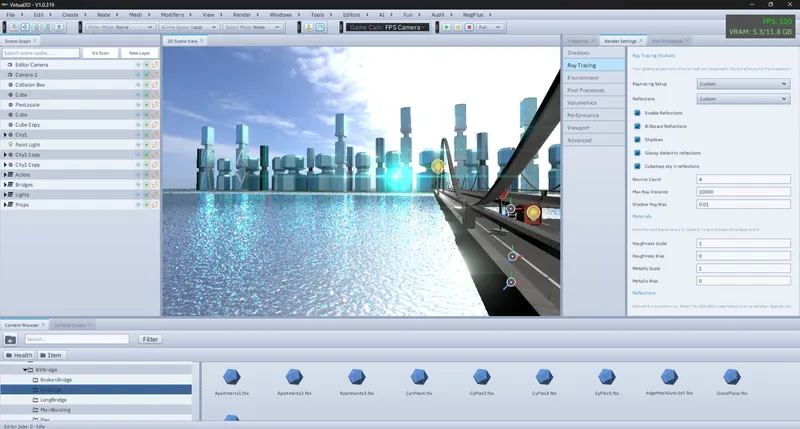Toggle the Billboard Reflections checkbox
800x429 pixels.
637,126
